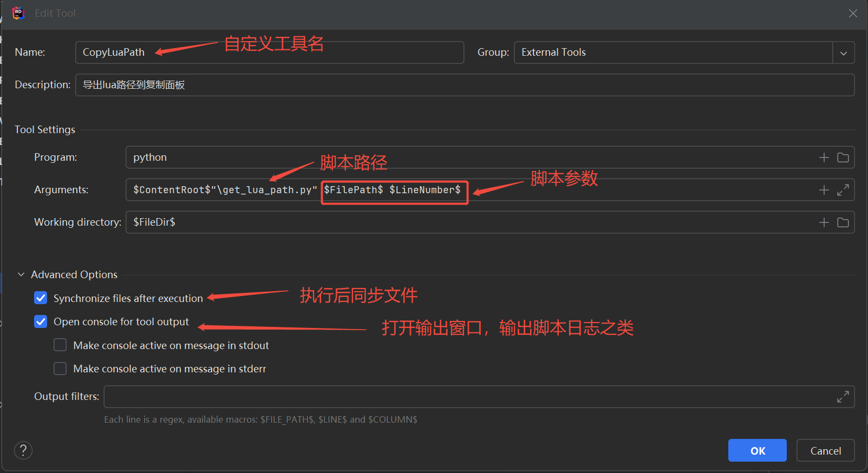Uncheck Open console for tool output
The height and width of the screenshot is (473, 868).
coord(41,321)
